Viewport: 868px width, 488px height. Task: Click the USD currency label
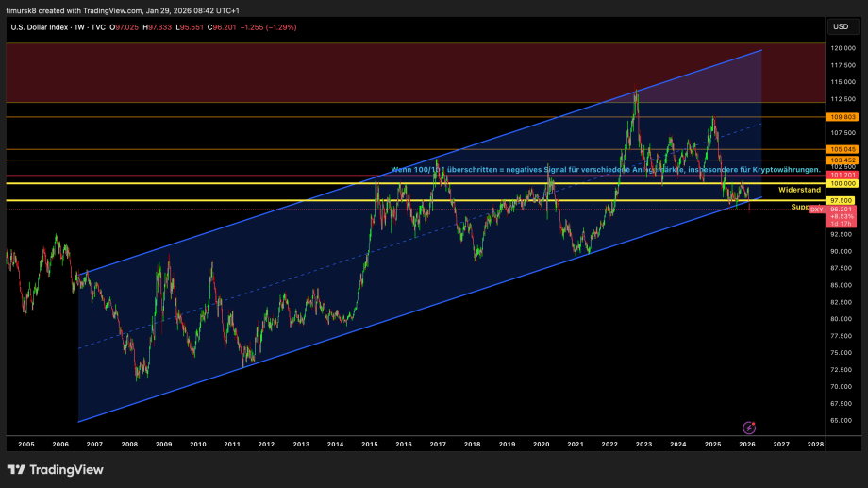840,26
